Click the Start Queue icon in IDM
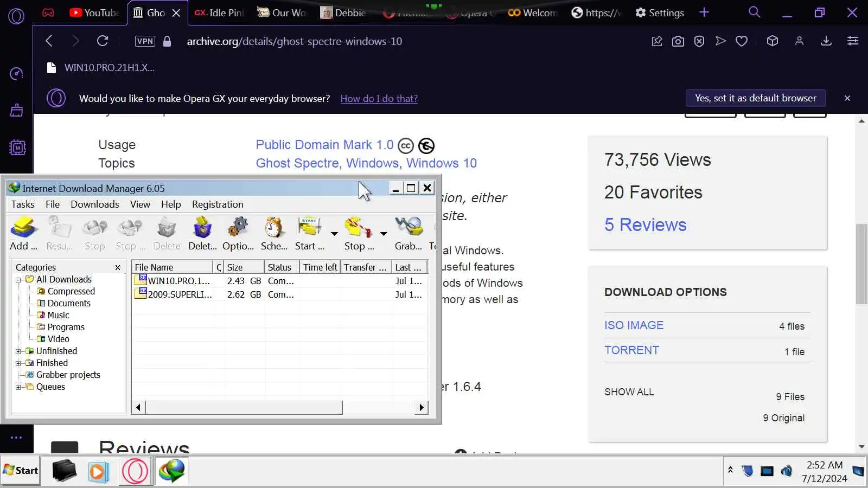Viewport: 868px width, 488px height. tap(309, 233)
